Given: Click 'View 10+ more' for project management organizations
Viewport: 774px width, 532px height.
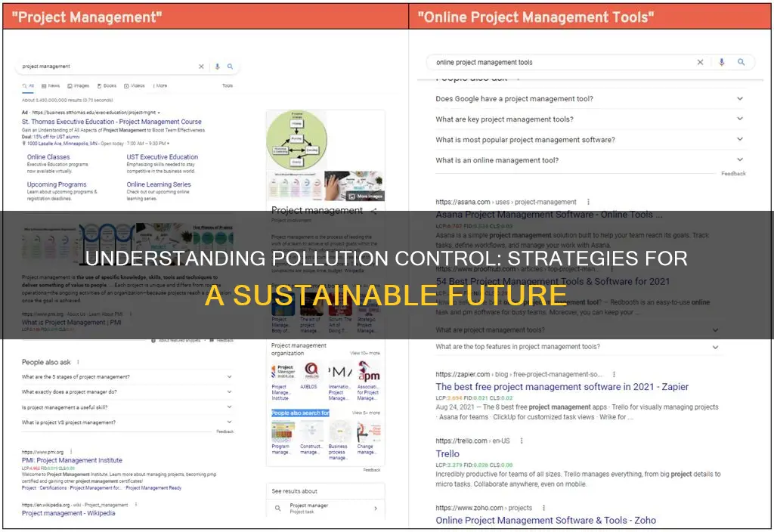Looking at the screenshot, I should click(x=365, y=354).
